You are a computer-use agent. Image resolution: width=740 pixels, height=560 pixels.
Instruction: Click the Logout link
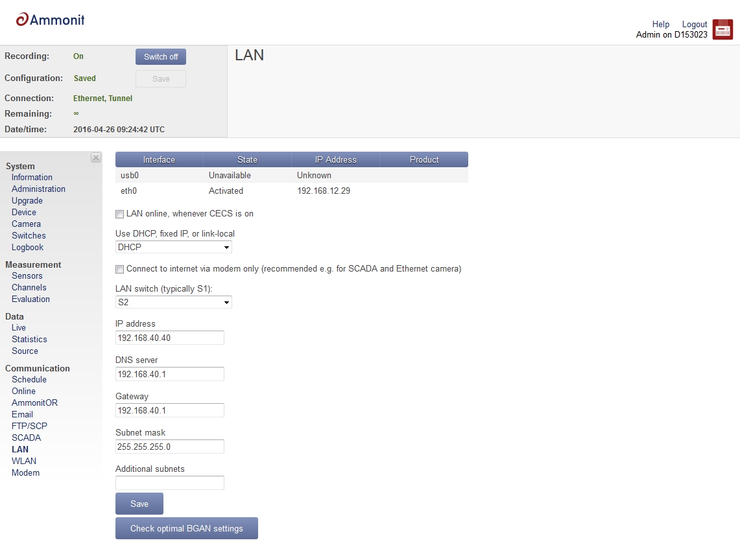click(695, 24)
